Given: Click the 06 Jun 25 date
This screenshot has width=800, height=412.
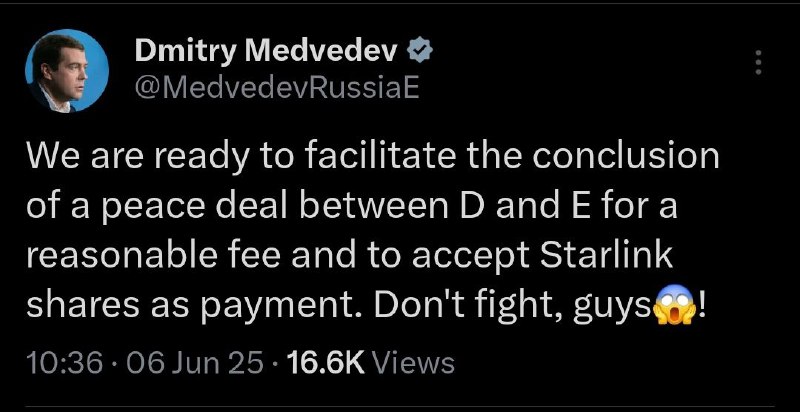Looking at the screenshot, I should (194, 364).
